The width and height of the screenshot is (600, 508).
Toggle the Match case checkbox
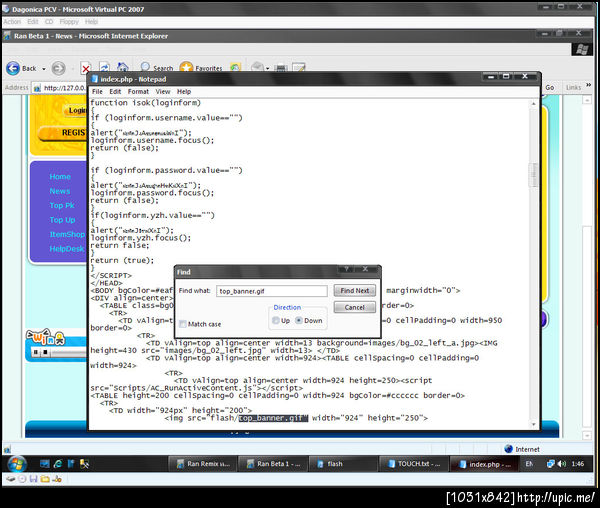pyautogui.click(x=183, y=324)
